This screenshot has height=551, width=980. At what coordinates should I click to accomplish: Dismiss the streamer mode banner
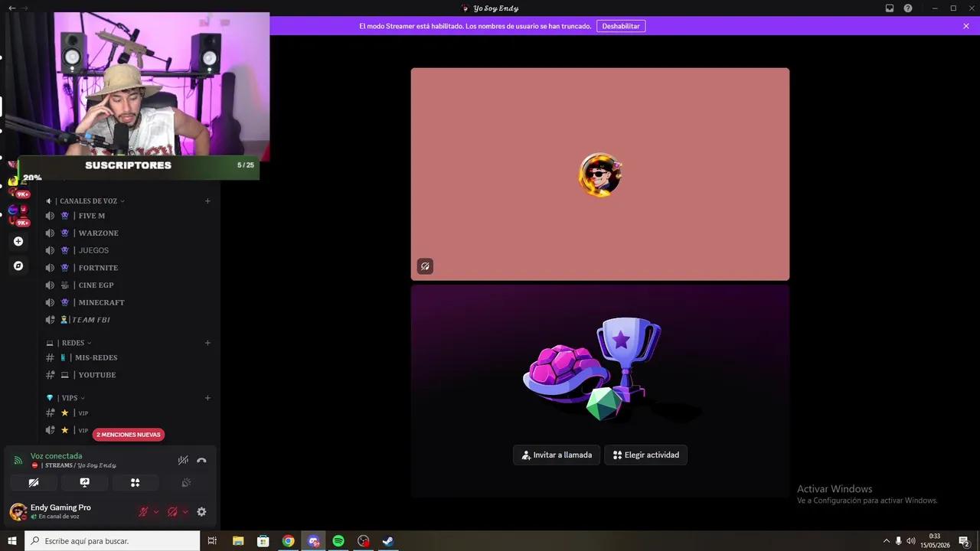coord(966,26)
